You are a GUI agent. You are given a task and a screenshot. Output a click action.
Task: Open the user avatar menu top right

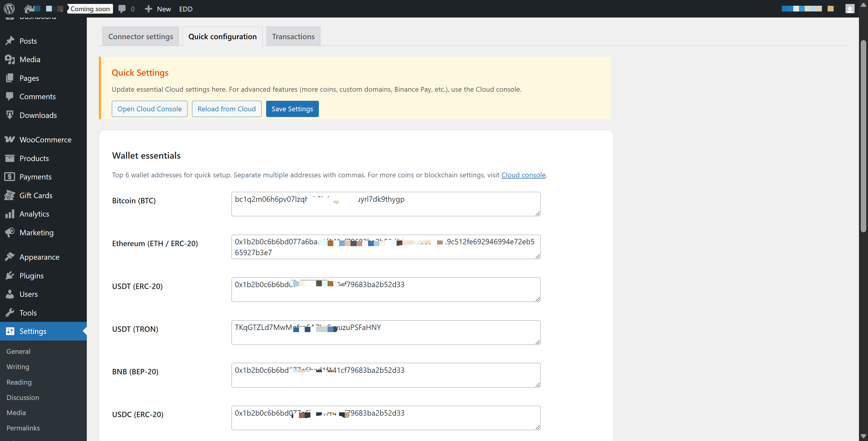tap(850, 9)
